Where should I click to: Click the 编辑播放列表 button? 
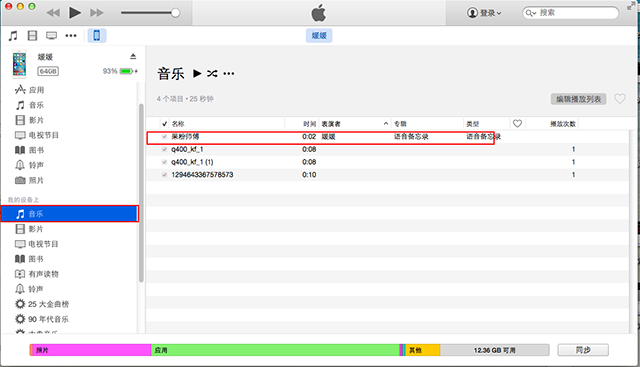point(578,99)
